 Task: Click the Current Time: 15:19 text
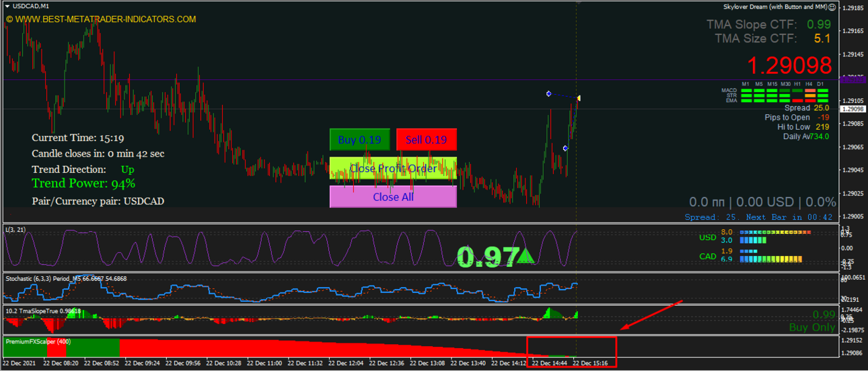point(77,138)
